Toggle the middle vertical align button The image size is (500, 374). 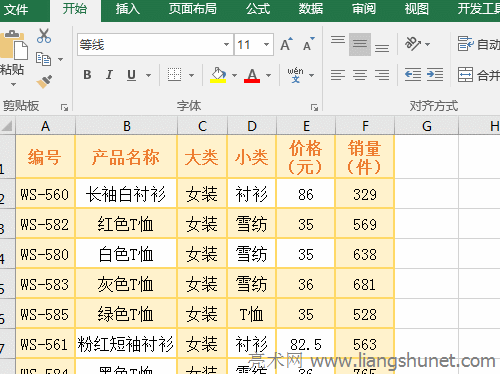(360, 44)
